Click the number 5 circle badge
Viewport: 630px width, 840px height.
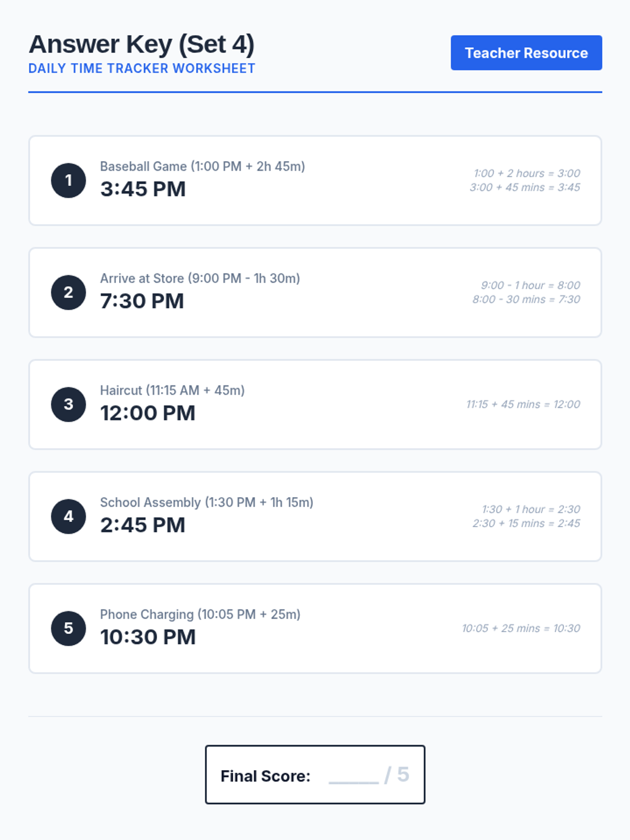pyautogui.click(x=68, y=628)
